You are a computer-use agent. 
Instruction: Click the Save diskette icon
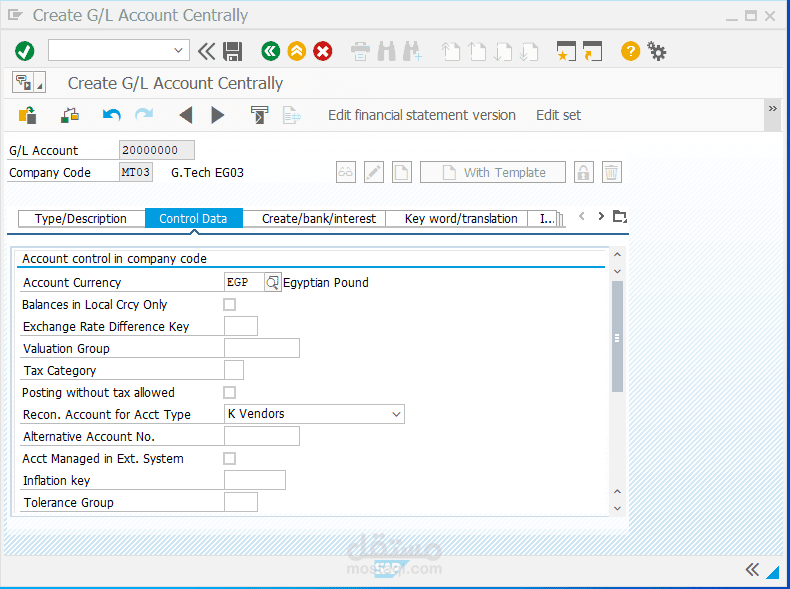click(232, 51)
